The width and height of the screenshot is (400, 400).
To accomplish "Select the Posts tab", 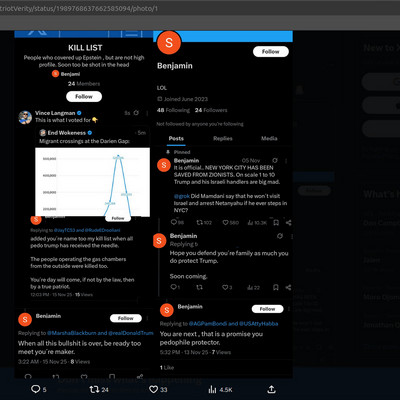I will point(176,138).
